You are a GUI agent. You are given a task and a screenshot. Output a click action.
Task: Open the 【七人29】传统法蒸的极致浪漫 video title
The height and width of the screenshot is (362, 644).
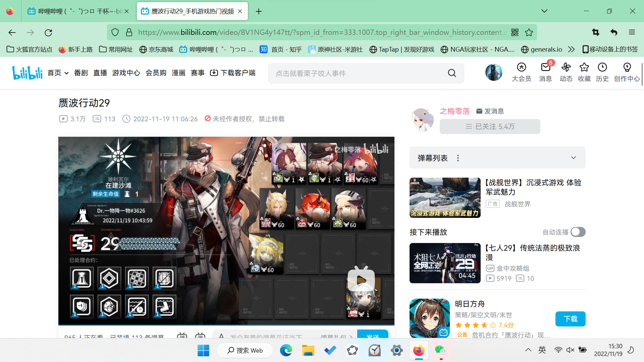(533, 252)
